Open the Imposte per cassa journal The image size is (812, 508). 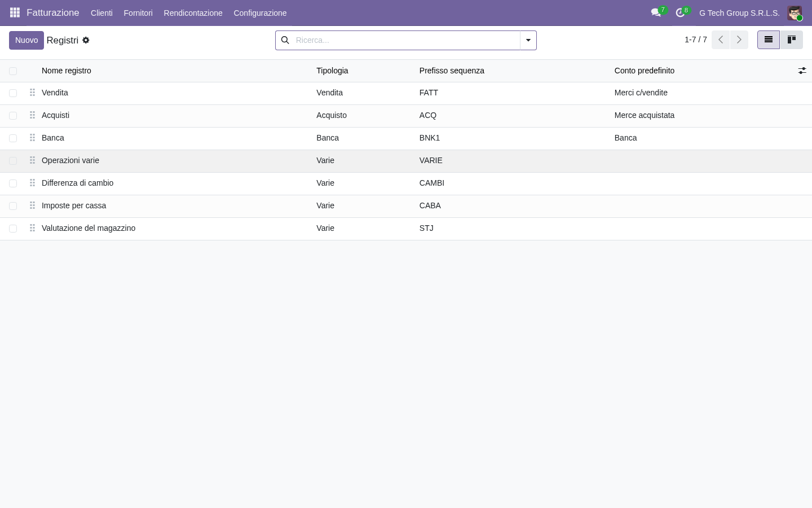tap(74, 205)
